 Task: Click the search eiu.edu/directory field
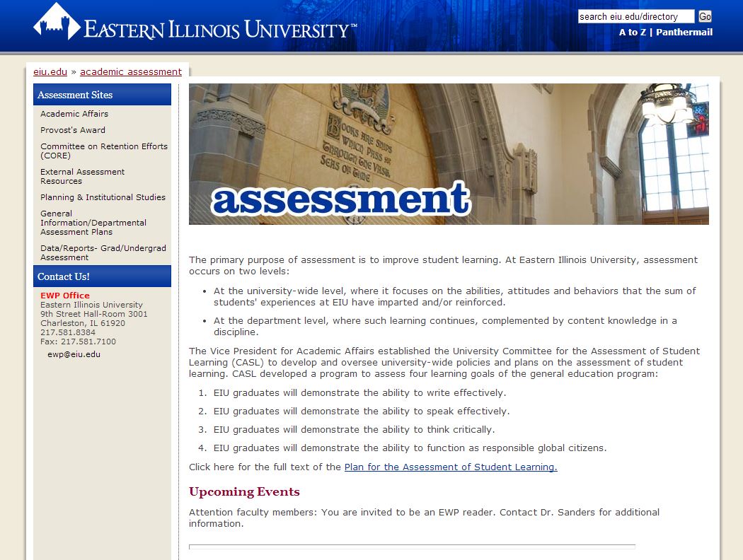click(x=636, y=16)
